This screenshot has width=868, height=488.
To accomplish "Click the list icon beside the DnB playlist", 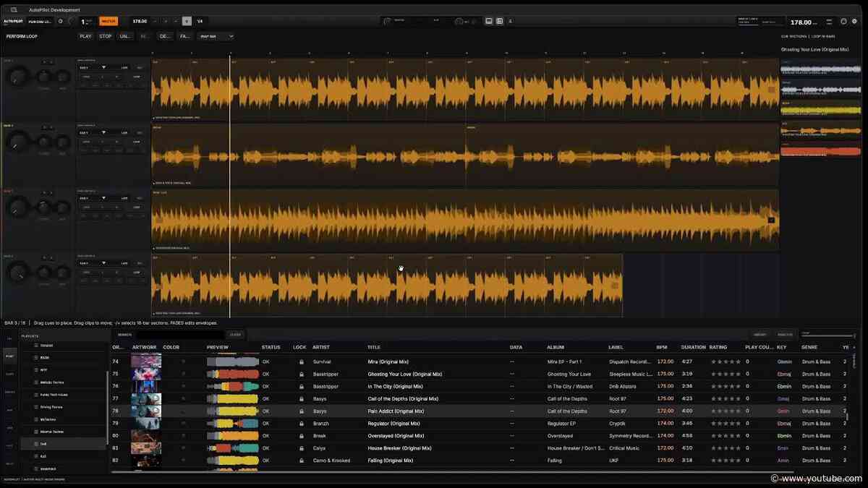I will point(36,443).
